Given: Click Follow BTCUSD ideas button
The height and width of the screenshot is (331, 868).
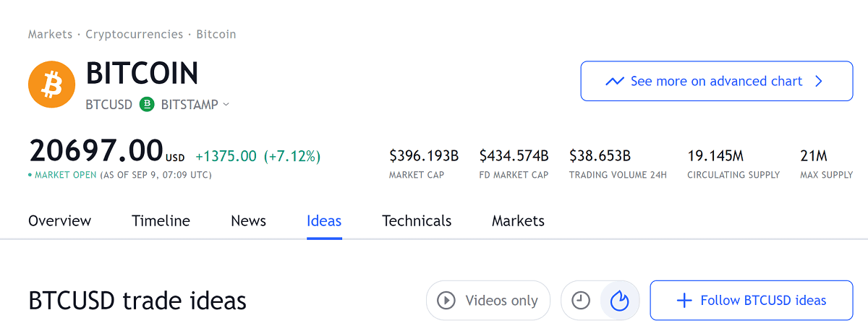Looking at the screenshot, I should pyautogui.click(x=752, y=300).
